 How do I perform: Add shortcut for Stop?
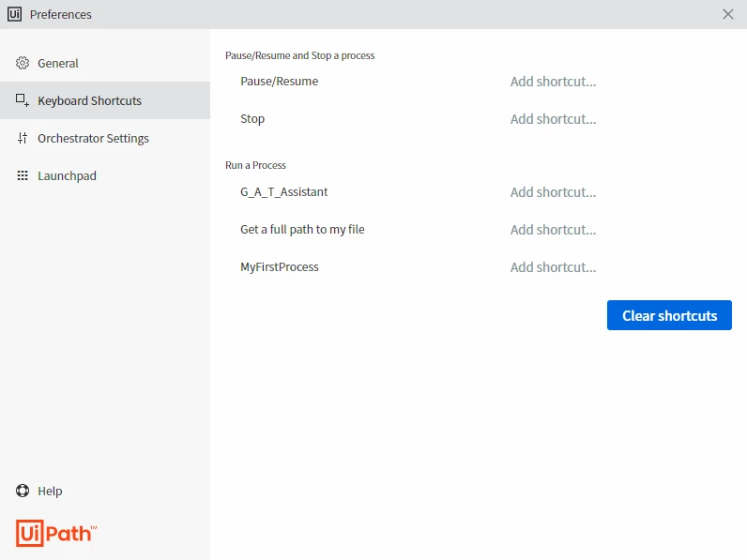pos(553,119)
